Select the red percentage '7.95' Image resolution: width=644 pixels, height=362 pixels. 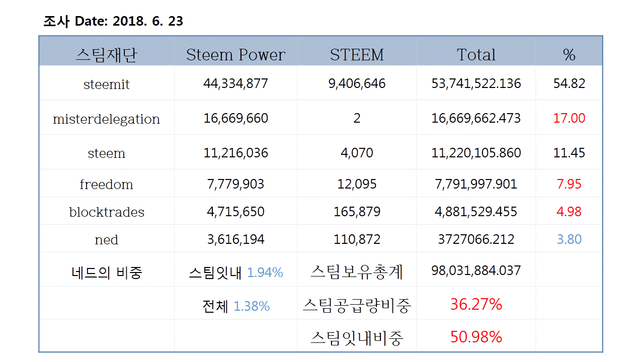point(569,184)
